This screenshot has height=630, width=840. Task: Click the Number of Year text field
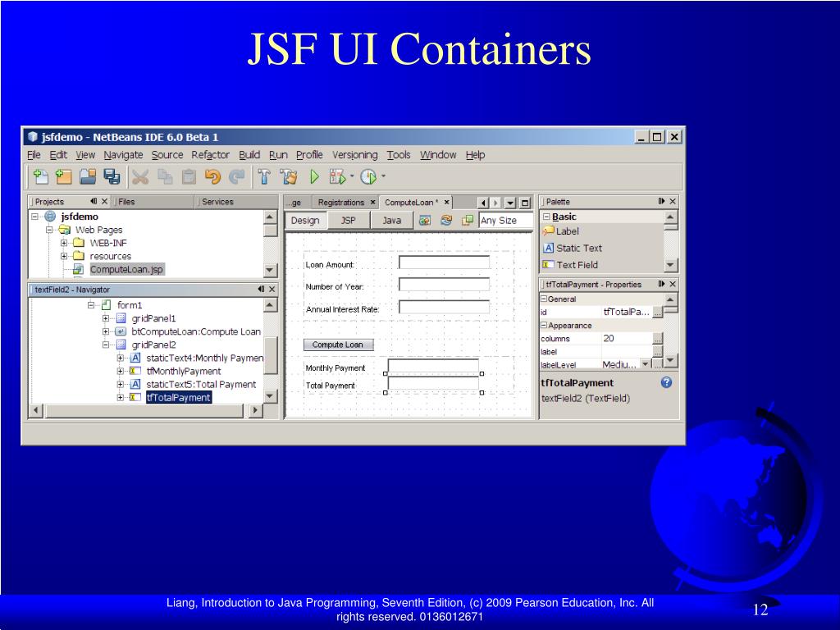[x=444, y=284]
